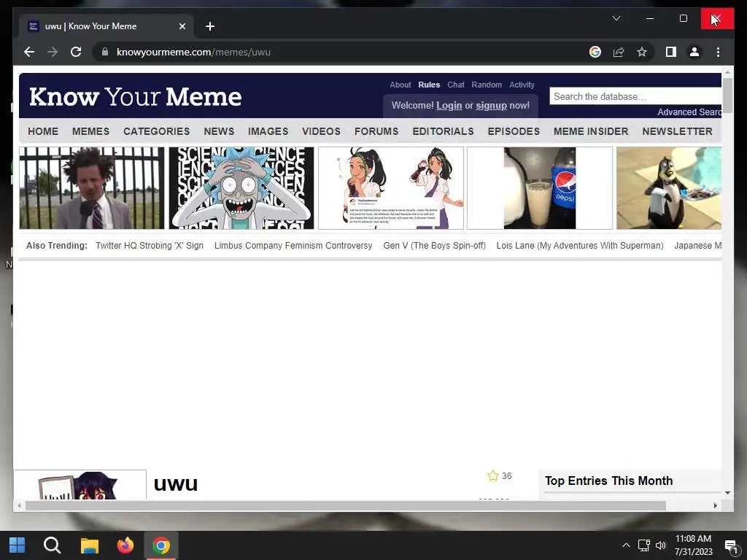Reload the page with the refresh icon
The height and width of the screenshot is (560, 747).
pos(76,52)
